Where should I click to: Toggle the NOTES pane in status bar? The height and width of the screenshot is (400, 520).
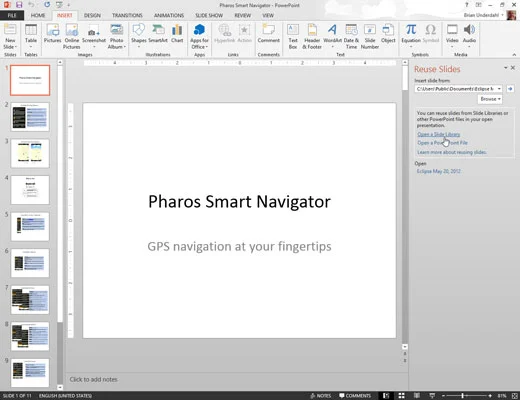pos(320,396)
